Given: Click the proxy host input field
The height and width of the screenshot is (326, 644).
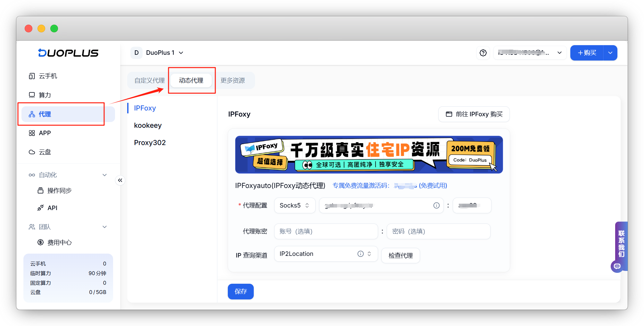Looking at the screenshot, I should click(381, 205).
